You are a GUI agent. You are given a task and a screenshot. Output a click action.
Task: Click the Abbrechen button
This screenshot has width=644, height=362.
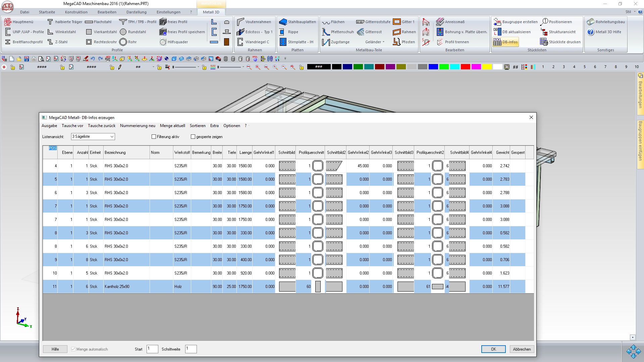pyautogui.click(x=522, y=349)
